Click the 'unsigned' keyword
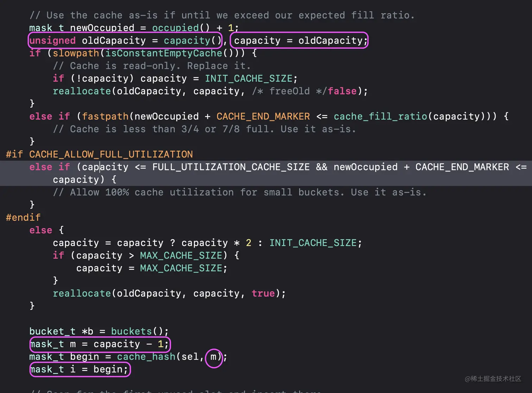 52,40
